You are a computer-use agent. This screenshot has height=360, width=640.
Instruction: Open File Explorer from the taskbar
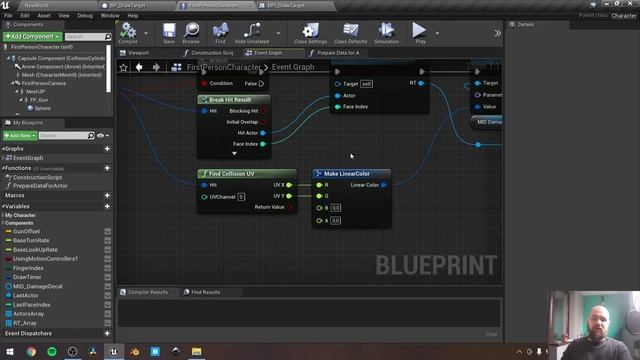[x=196, y=351]
